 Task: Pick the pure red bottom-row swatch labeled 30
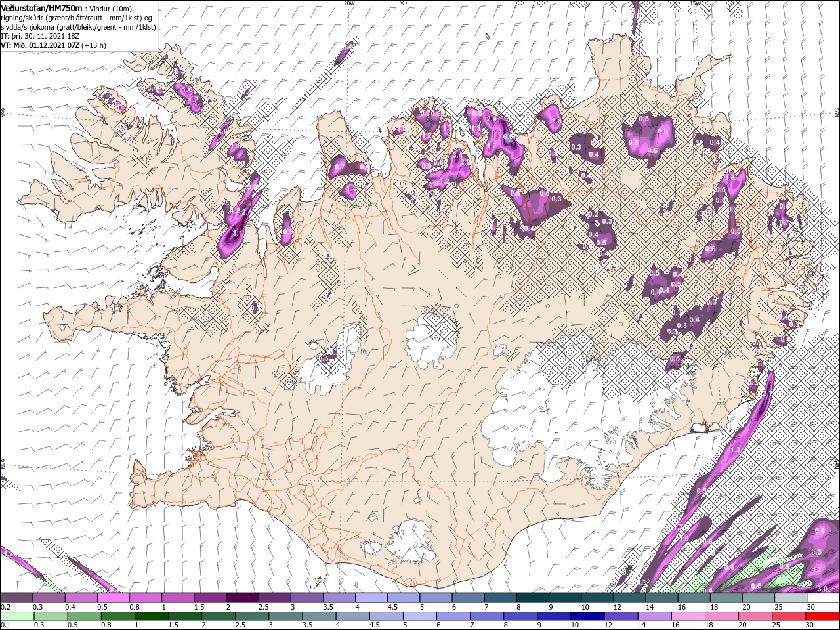[823, 616]
